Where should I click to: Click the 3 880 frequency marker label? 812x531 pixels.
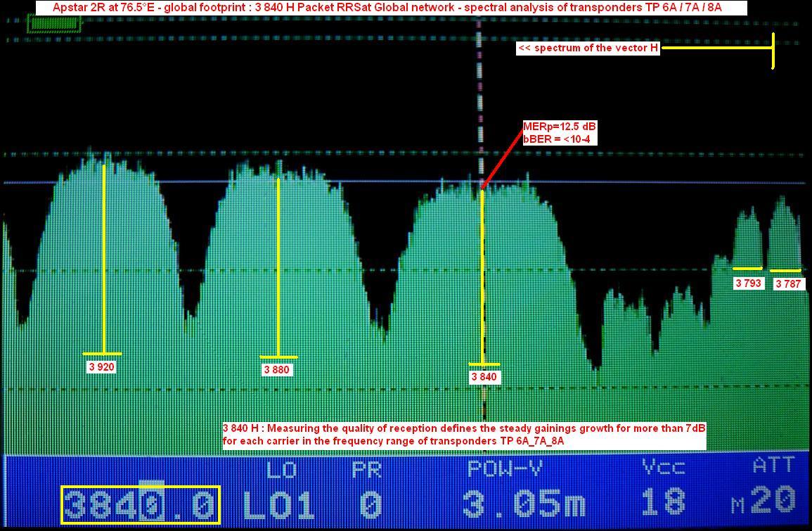[276, 370]
